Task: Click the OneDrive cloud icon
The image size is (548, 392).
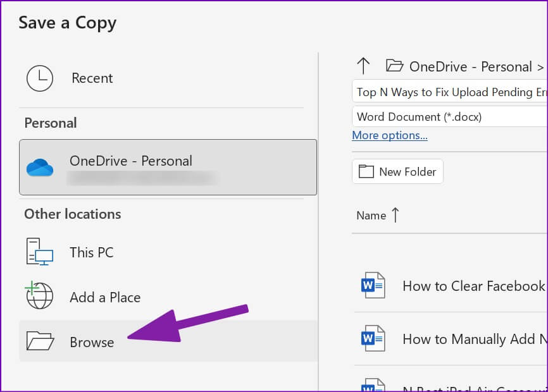Action: (40, 167)
